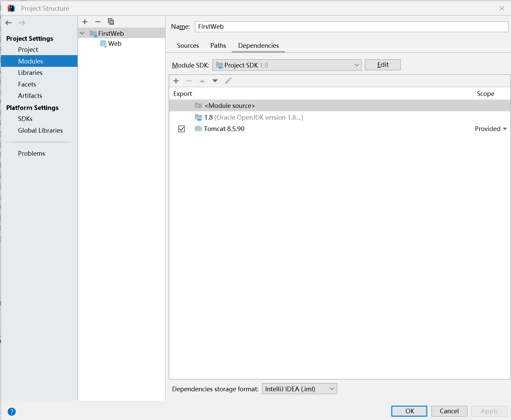Open Facets in the sidebar
This screenshot has height=420, width=511.
click(27, 84)
